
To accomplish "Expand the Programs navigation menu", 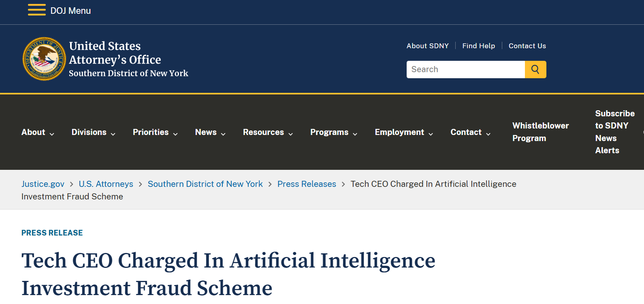I will click(x=334, y=132).
